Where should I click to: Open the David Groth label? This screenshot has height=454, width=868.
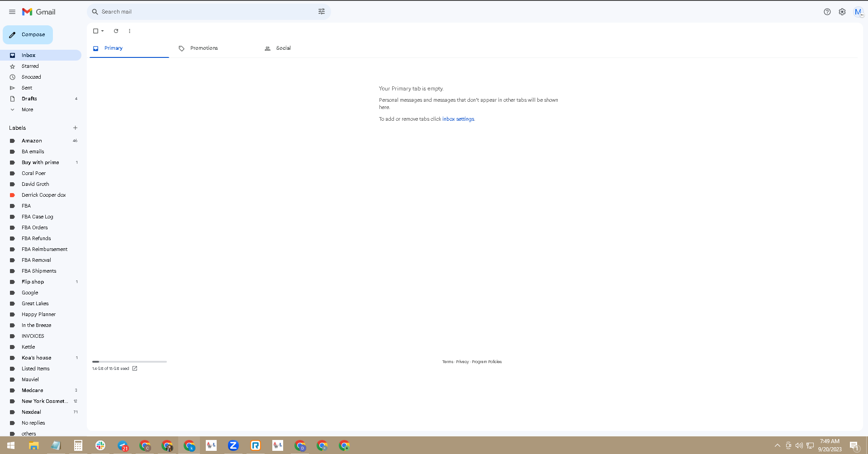point(41,184)
